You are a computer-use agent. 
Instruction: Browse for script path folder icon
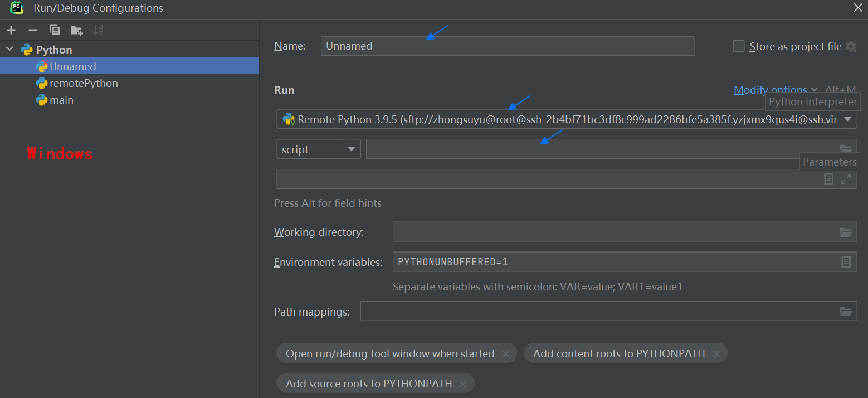tap(846, 149)
